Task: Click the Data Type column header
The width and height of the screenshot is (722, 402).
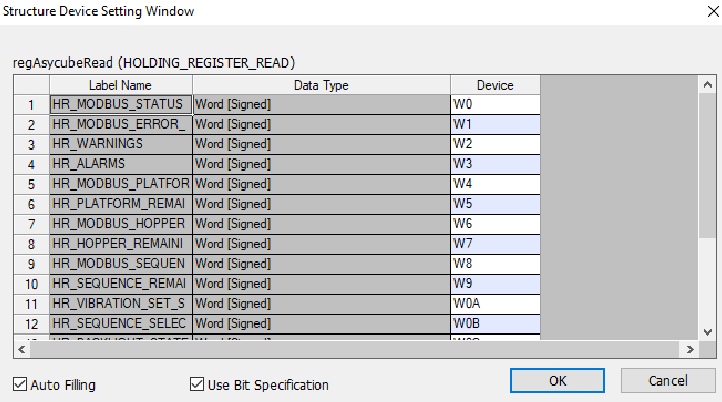Action: pyautogui.click(x=320, y=85)
